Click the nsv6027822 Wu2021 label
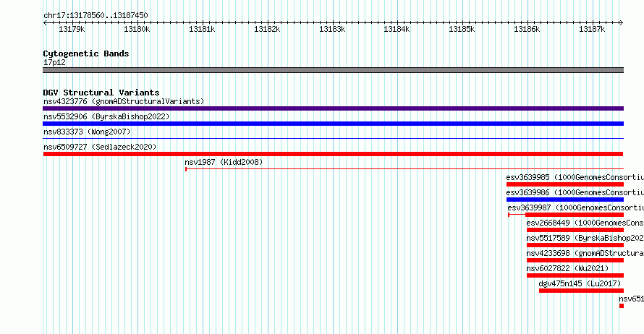This screenshot has height=334, width=644. [567, 268]
